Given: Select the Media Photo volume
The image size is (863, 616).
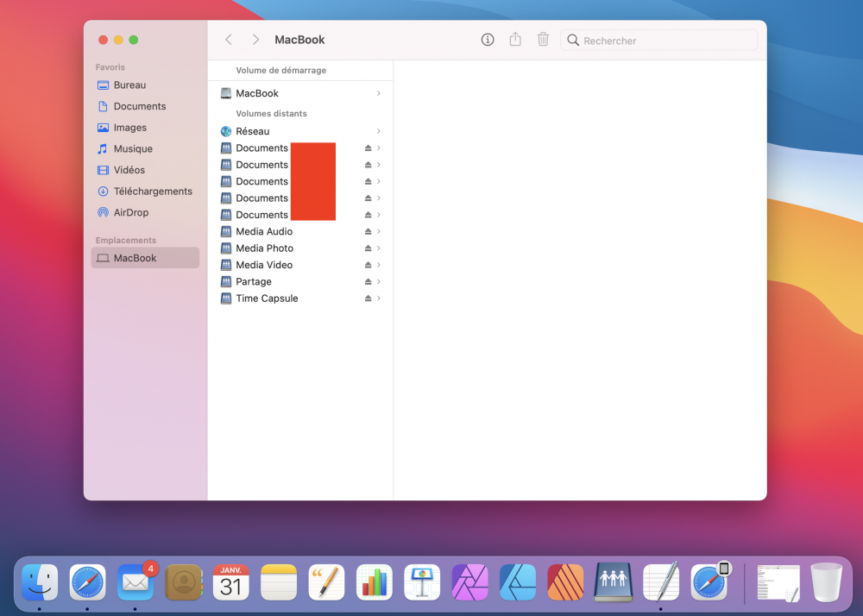Looking at the screenshot, I should point(264,248).
